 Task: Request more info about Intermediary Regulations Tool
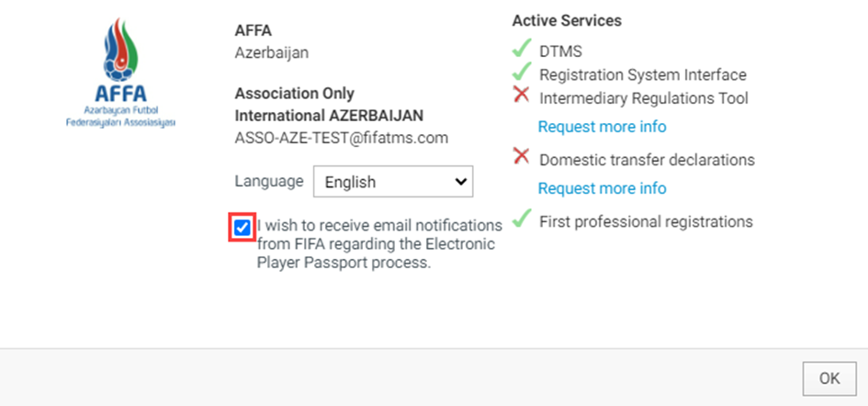coord(603,127)
